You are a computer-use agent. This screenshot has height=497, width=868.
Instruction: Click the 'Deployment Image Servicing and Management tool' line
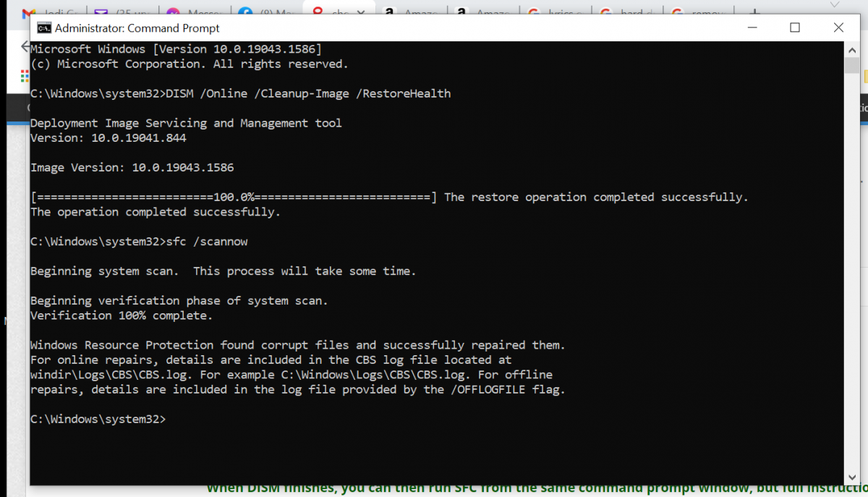tap(186, 123)
